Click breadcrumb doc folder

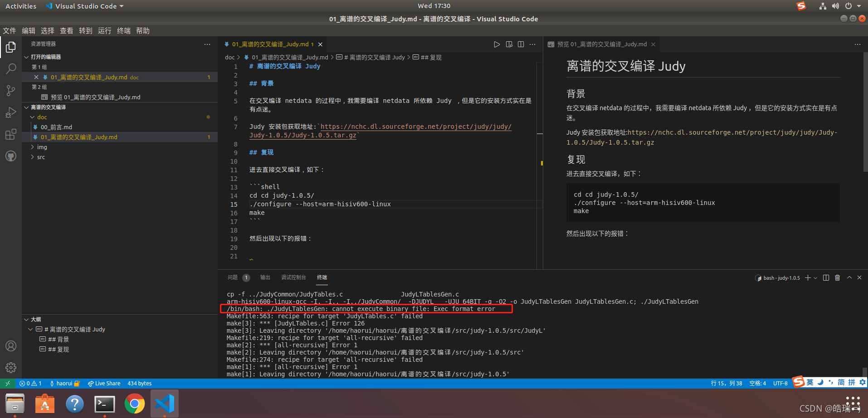point(230,58)
